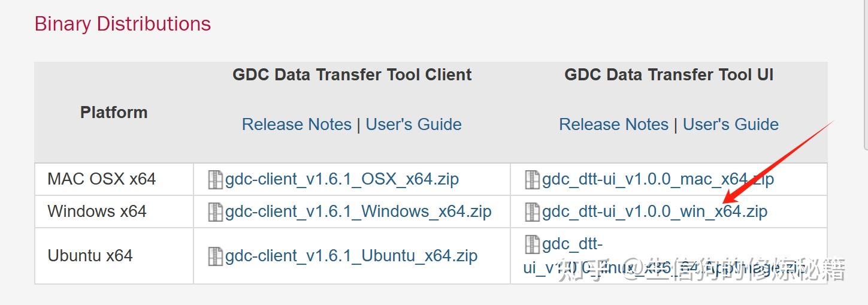Click the Platform column header

[114, 113]
